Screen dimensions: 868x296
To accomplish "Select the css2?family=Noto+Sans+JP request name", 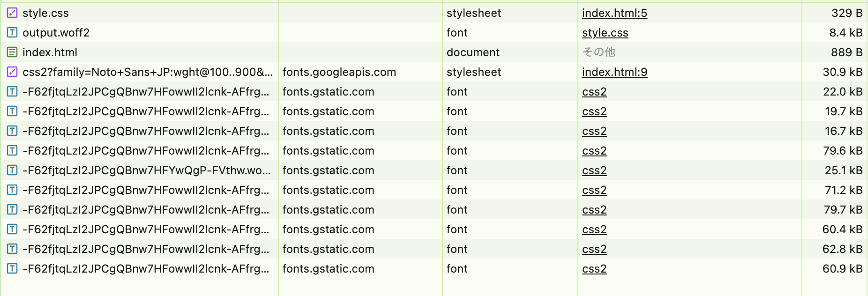I will 148,72.
